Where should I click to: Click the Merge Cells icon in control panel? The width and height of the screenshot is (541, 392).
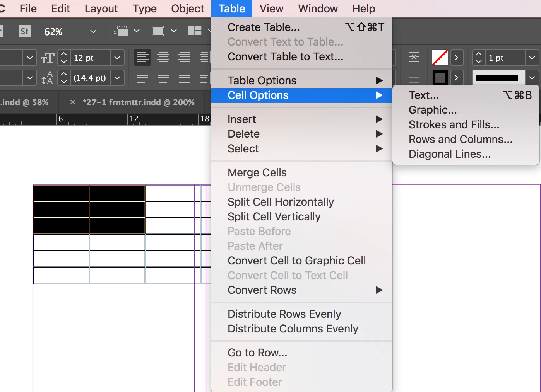414,57
